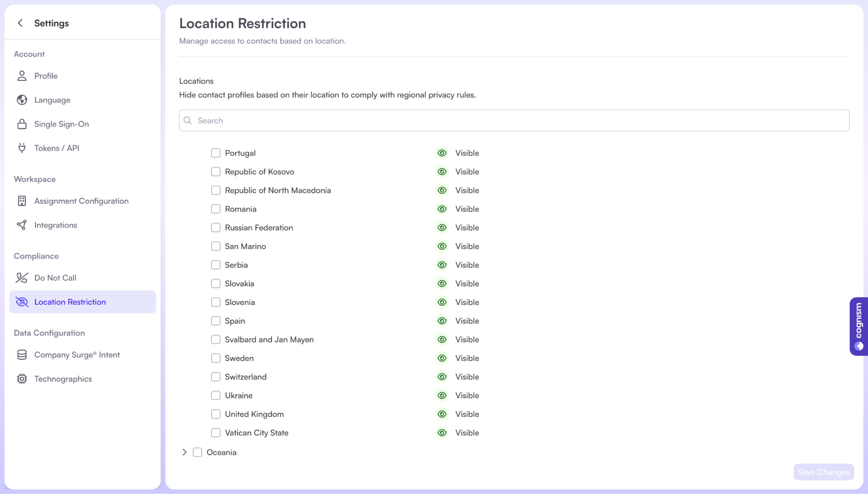Open Assignment Configuration settings
The image size is (868, 494).
(81, 201)
